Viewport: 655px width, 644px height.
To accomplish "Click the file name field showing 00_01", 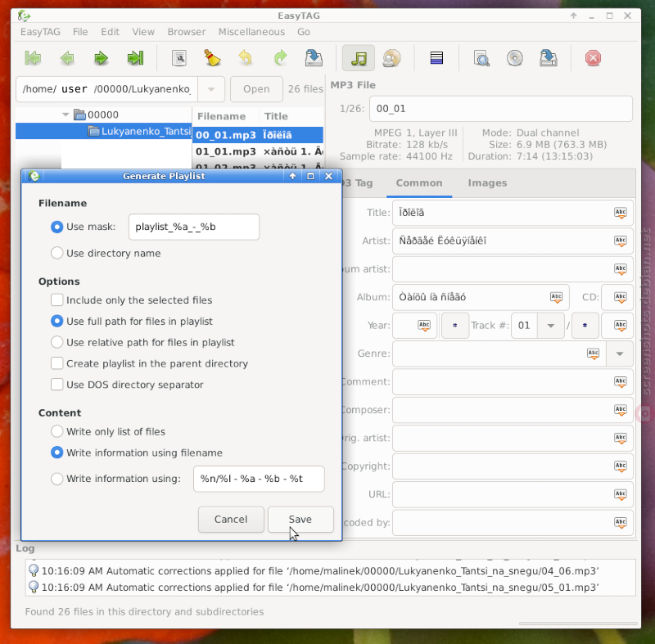I will pyautogui.click(x=501, y=109).
